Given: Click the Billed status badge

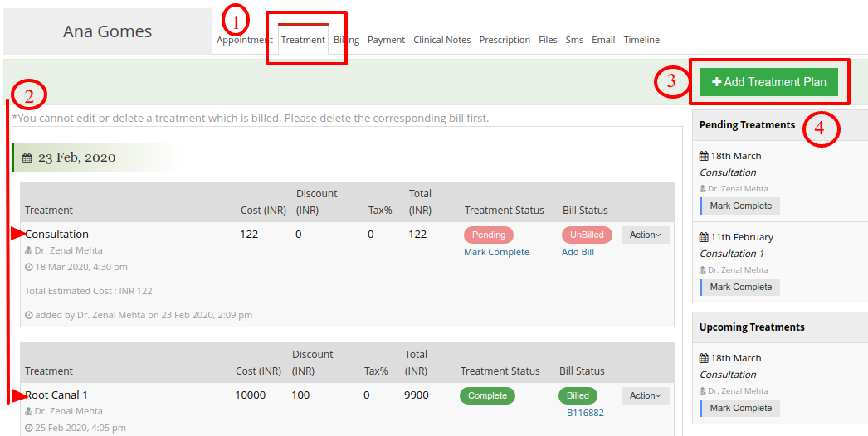Looking at the screenshot, I should point(578,395).
